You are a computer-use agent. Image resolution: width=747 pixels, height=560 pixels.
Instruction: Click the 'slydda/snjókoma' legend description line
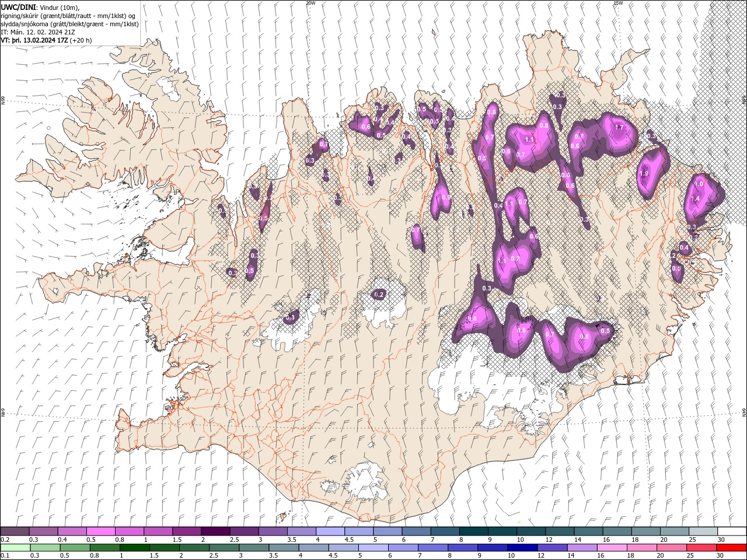tap(69, 24)
